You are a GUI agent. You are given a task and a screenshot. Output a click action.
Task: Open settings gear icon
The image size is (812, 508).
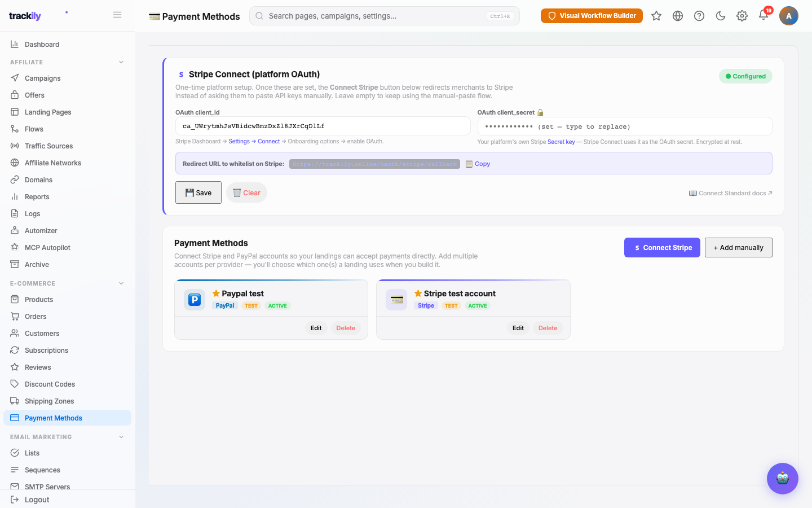point(742,16)
